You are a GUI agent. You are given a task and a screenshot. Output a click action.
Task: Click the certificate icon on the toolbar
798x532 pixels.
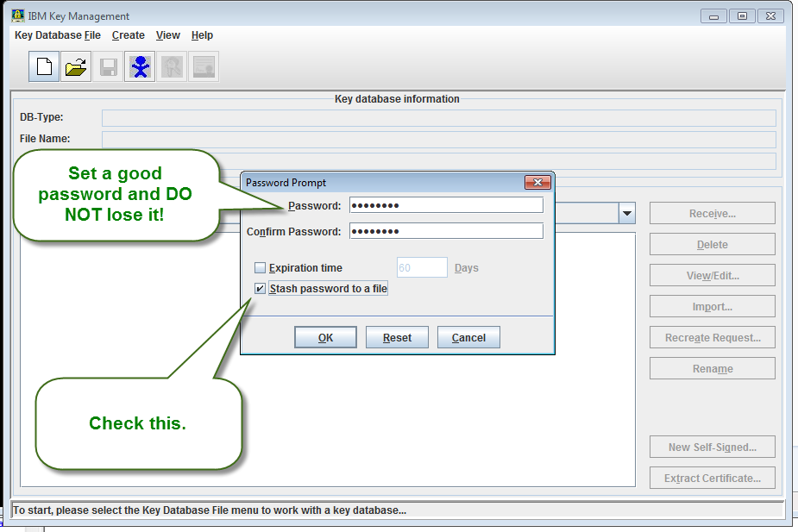point(203,66)
